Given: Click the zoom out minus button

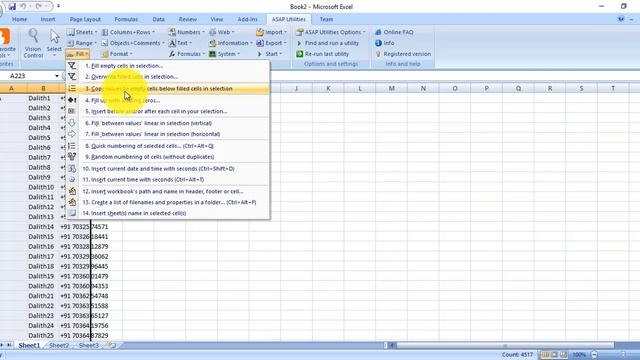Looking at the screenshot, I should [594, 355].
